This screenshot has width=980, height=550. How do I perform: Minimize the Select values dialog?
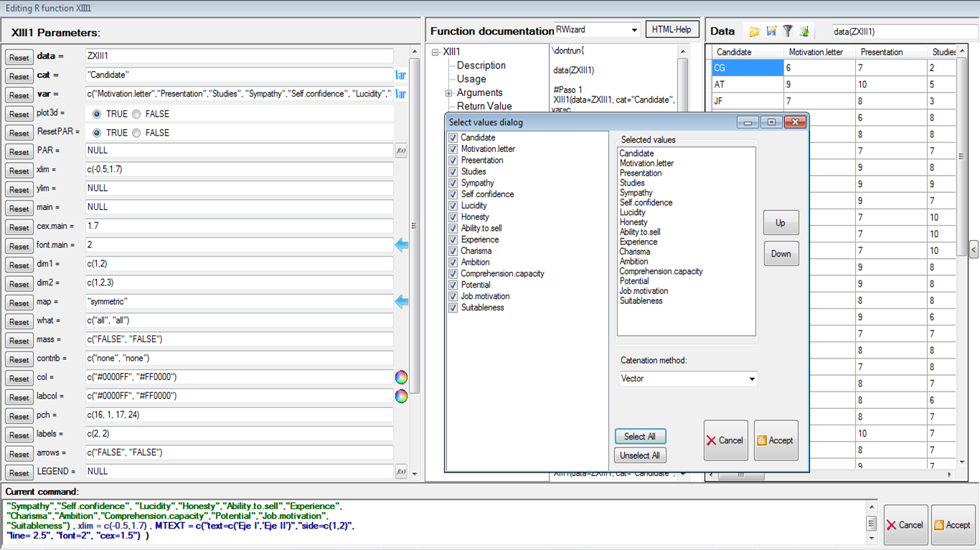click(748, 123)
